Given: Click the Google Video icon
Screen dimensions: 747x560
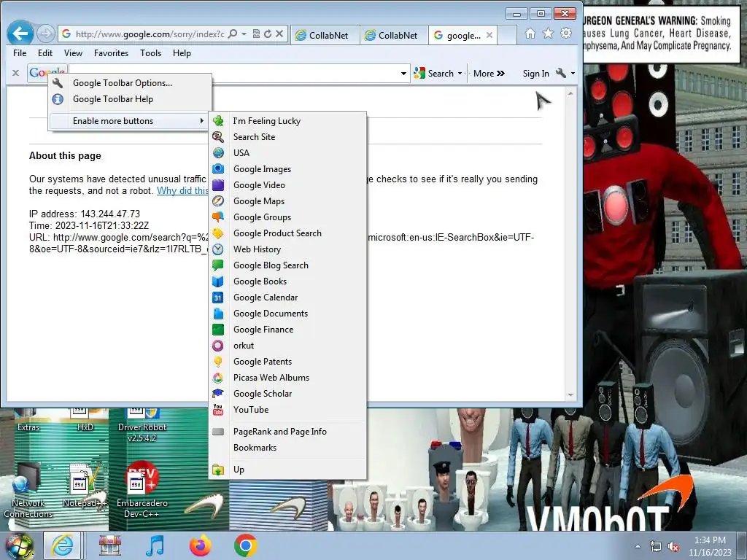Looking at the screenshot, I should [x=218, y=185].
